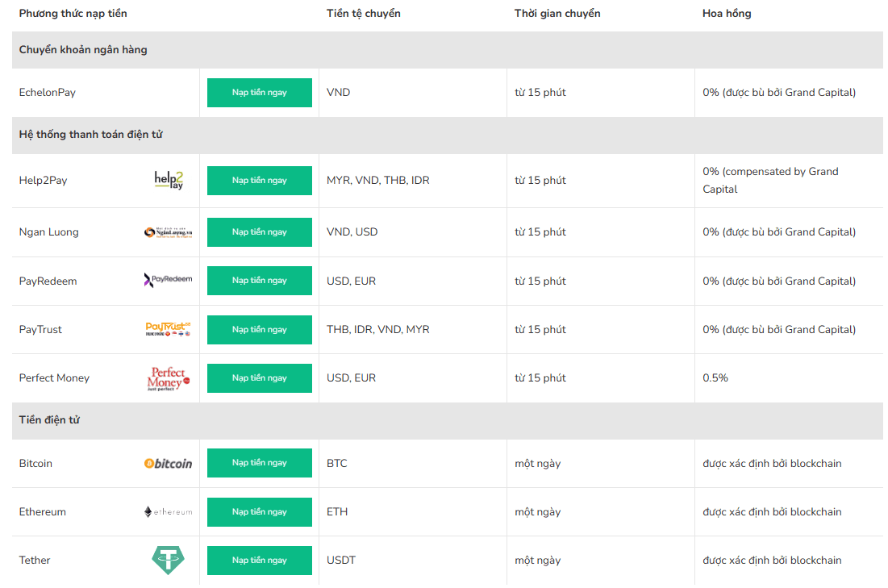Click the Perfect Money logo
This screenshot has height=588, width=888.
(169, 378)
